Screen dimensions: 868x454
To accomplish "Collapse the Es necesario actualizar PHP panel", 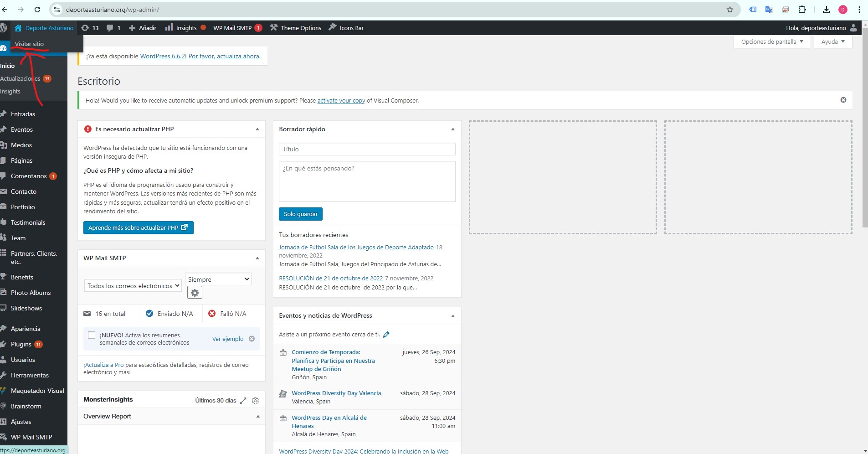I will pyautogui.click(x=257, y=129).
